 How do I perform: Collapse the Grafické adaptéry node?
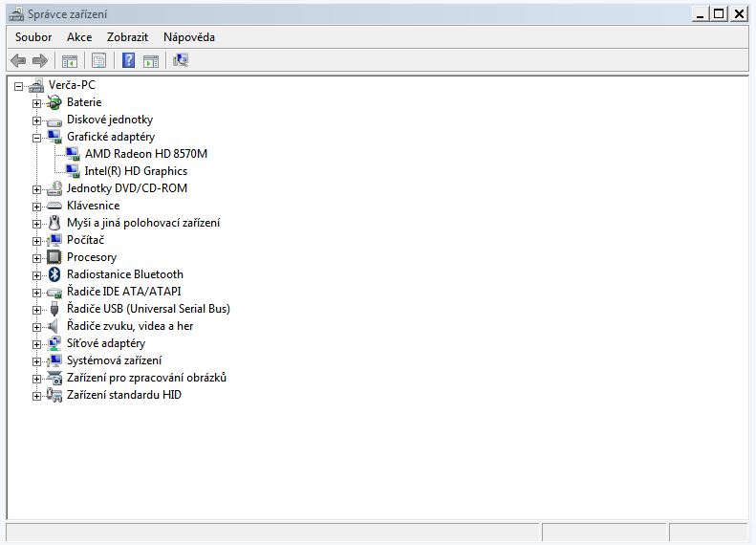tap(36, 138)
